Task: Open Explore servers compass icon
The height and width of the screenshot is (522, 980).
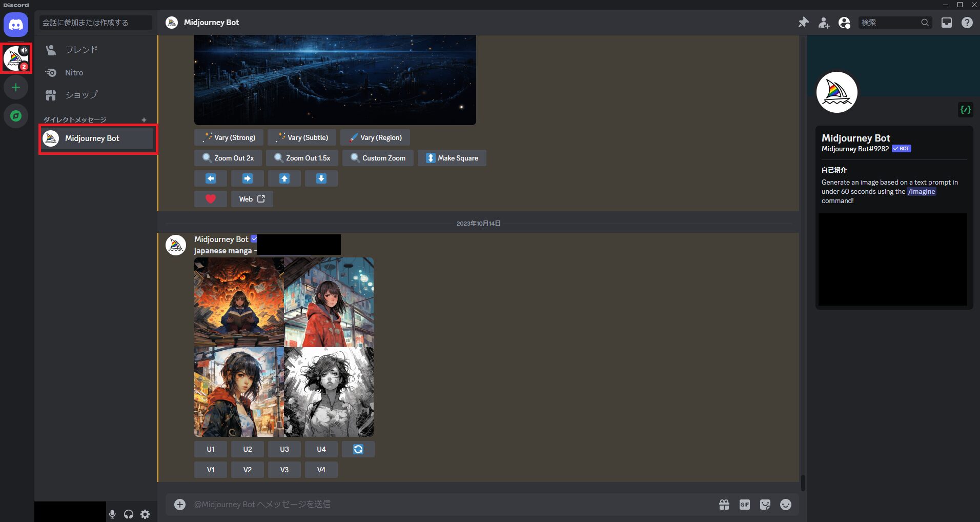Action: point(16,116)
